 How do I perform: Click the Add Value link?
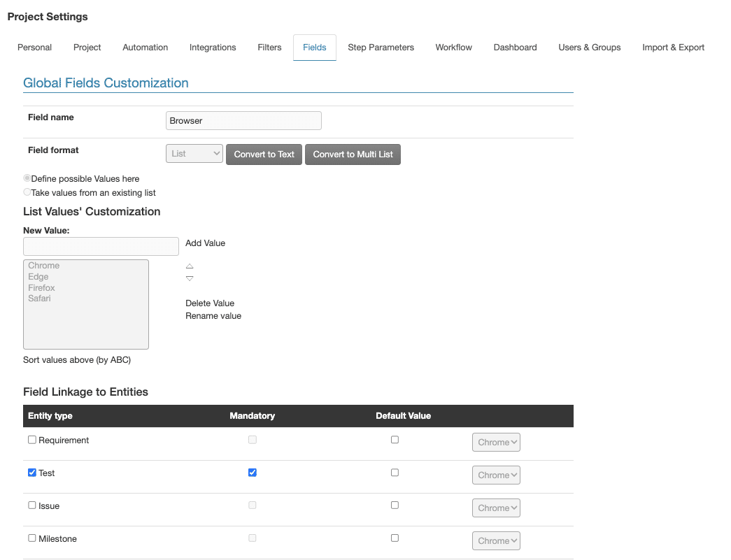tap(205, 243)
